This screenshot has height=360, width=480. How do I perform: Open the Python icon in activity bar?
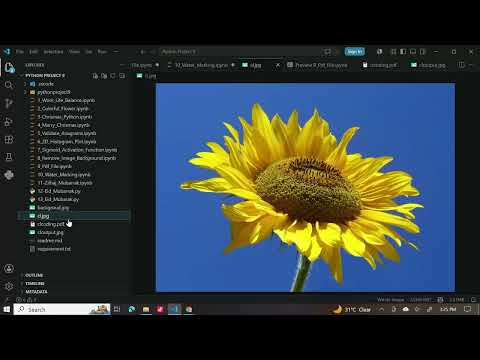tap(9, 175)
